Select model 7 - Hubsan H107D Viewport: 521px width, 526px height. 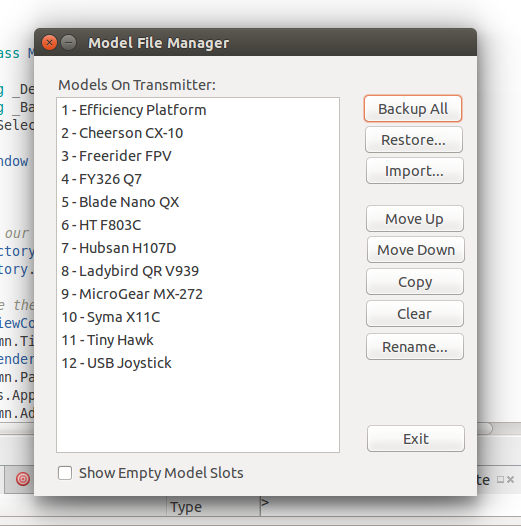point(198,248)
